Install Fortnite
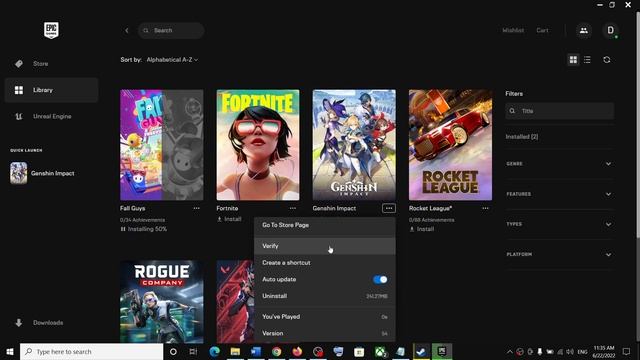640x360 pixels. tap(229, 219)
